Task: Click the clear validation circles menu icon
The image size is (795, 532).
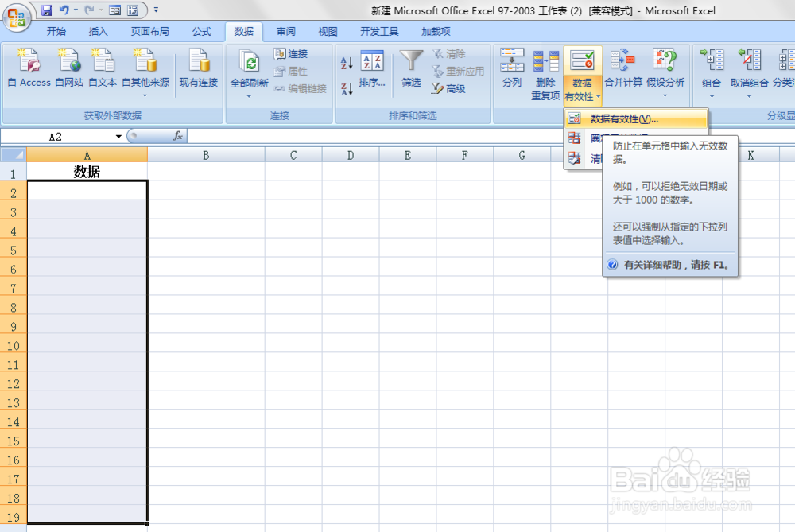Action: click(x=575, y=158)
